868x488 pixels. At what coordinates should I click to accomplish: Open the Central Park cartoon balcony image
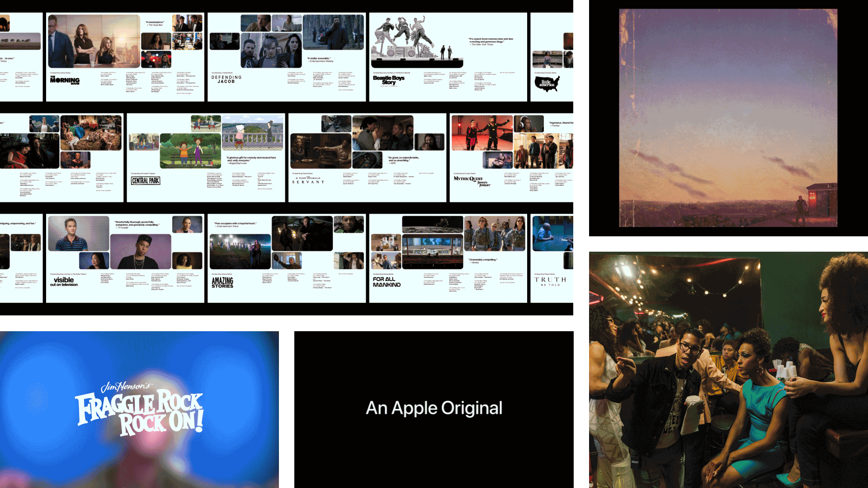253,133
